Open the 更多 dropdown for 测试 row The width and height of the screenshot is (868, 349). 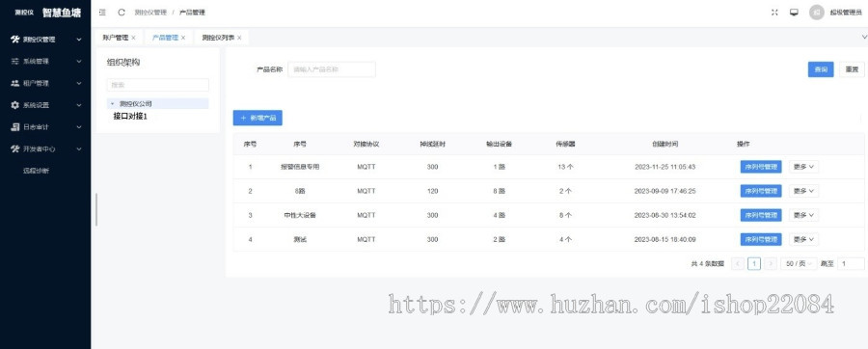(803, 239)
